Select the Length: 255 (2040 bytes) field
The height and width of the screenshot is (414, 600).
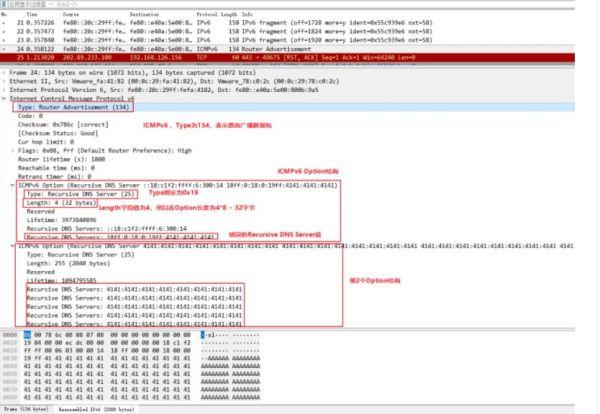coord(68,263)
